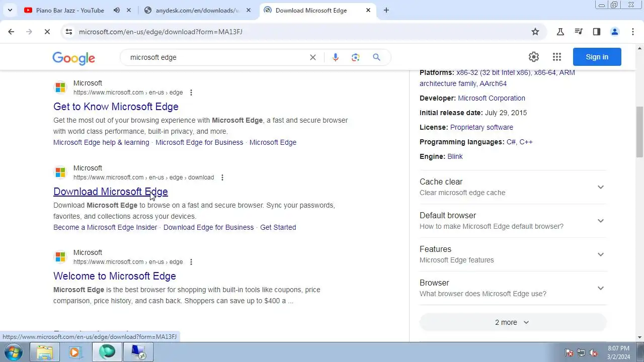Mute the Piano Bar Jazz YouTube tab audio
This screenshot has height=362, width=644.
click(117, 10)
